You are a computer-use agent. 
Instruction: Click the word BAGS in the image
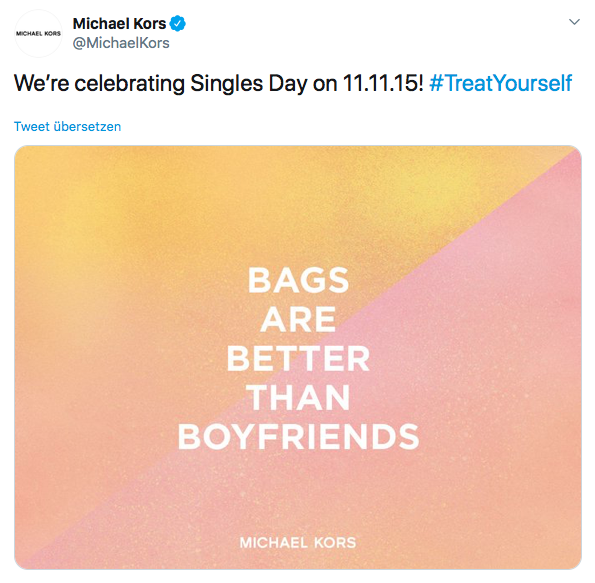[298, 280]
